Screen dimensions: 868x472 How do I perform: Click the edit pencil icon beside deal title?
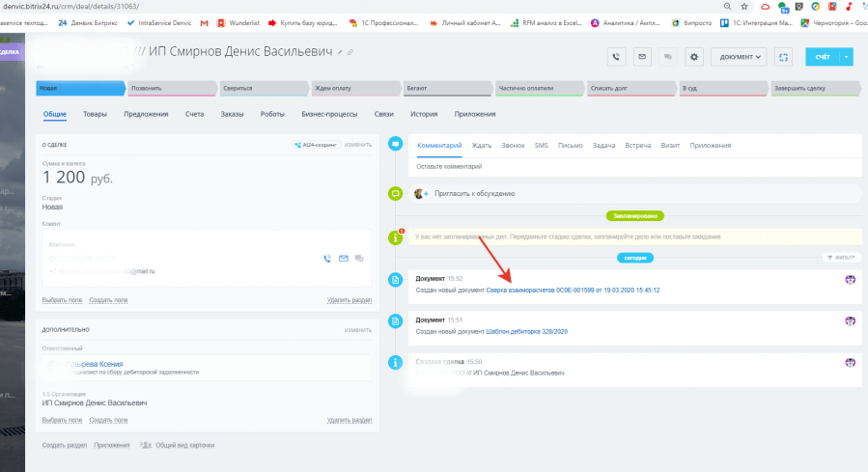click(x=340, y=51)
